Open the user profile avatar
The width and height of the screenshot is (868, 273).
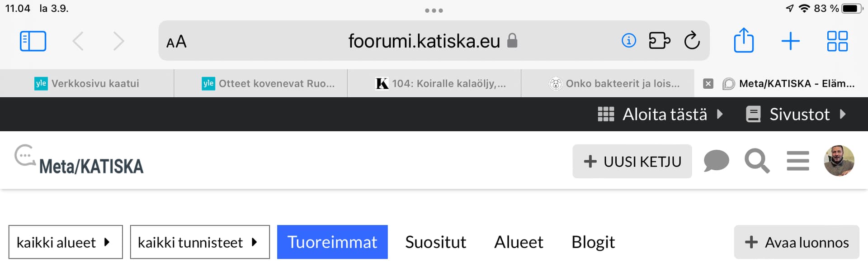tap(839, 161)
